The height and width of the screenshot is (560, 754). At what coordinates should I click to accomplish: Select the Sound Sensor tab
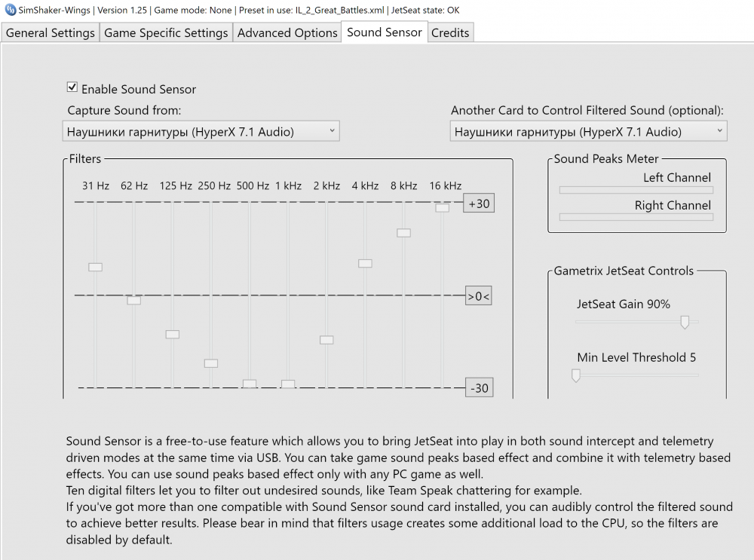pos(385,32)
